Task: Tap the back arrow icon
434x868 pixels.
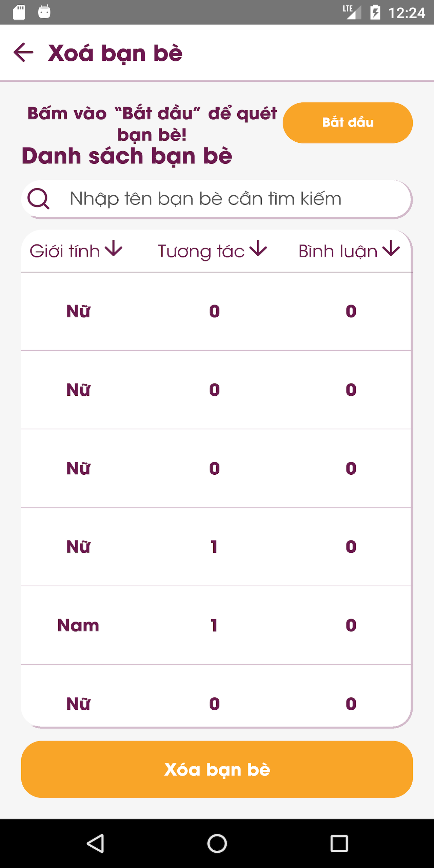Action: point(23,52)
